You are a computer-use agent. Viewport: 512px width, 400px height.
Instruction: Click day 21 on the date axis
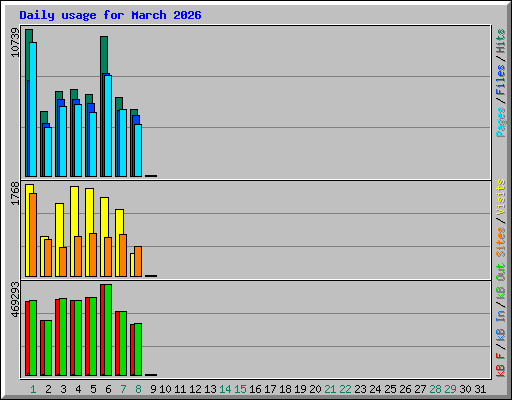pos(330,389)
